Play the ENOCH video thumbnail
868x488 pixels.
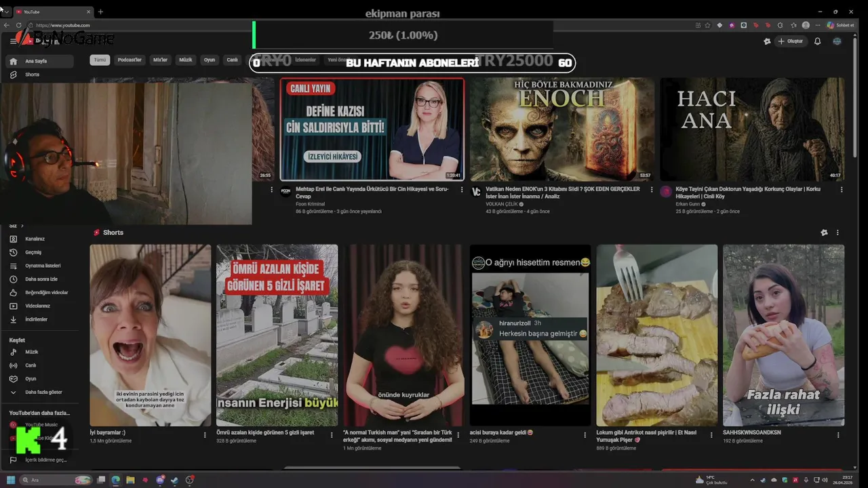coord(562,129)
